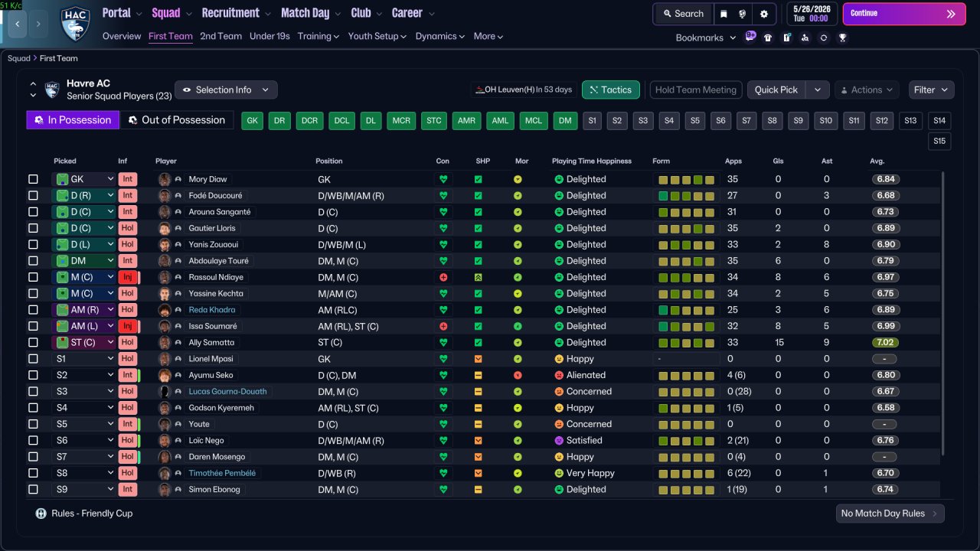The image size is (980, 551).
Task: Click the tactics board icon in bookmarks bar
Action: [x=786, y=37]
